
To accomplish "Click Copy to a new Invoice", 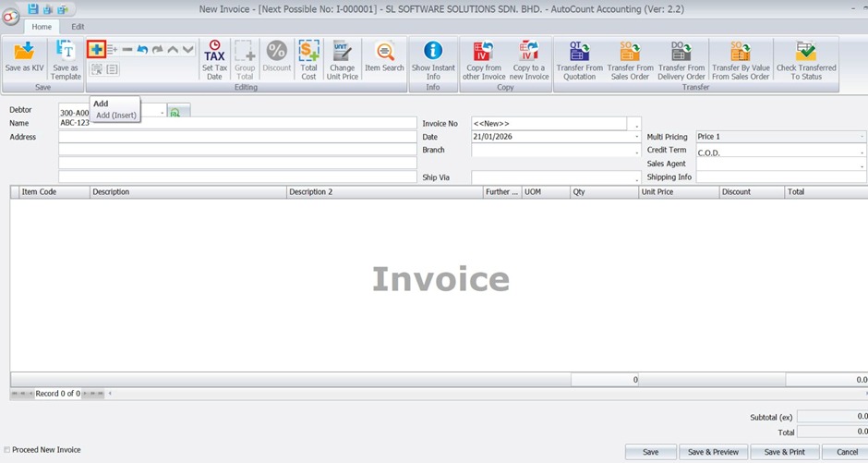I will (x=529, y=59).
